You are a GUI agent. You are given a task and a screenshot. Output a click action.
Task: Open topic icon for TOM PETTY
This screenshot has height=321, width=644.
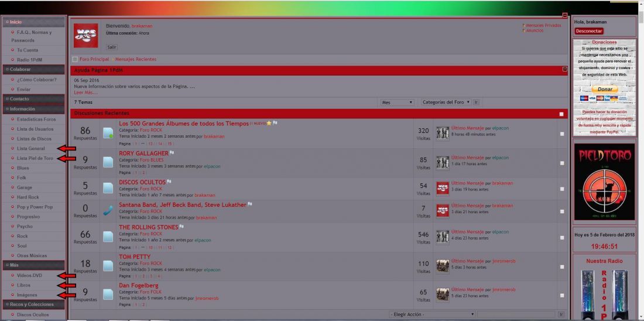click(x=108, y=266)
